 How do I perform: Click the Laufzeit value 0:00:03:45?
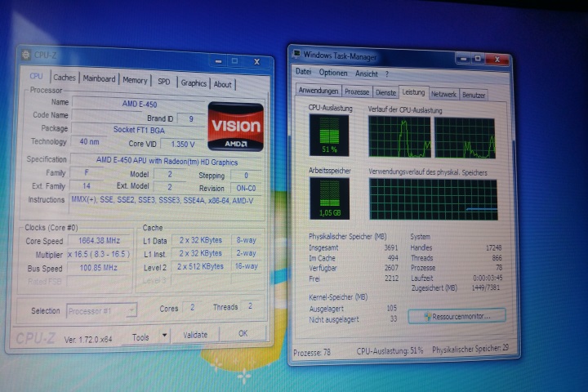click(x=488, y=278)
